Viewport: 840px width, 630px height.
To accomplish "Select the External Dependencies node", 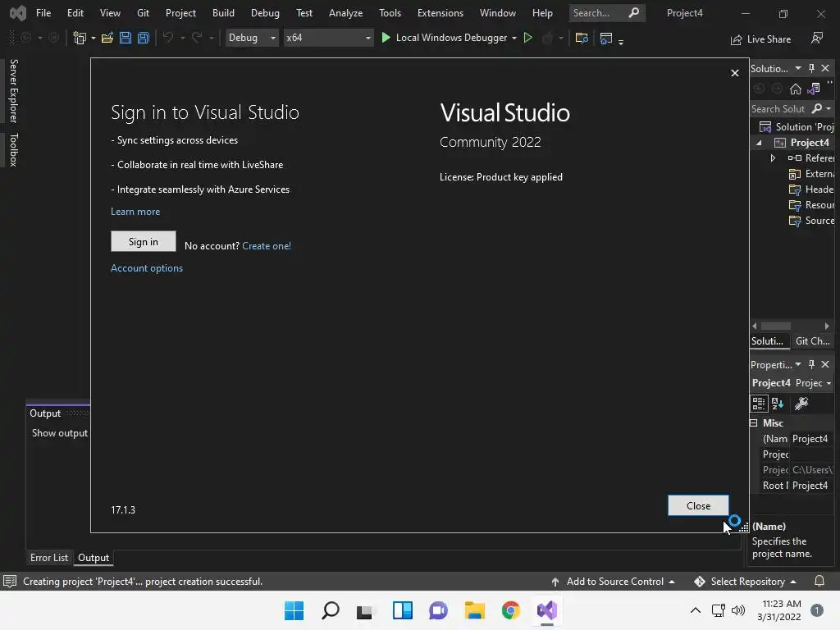I will point(811,174).
